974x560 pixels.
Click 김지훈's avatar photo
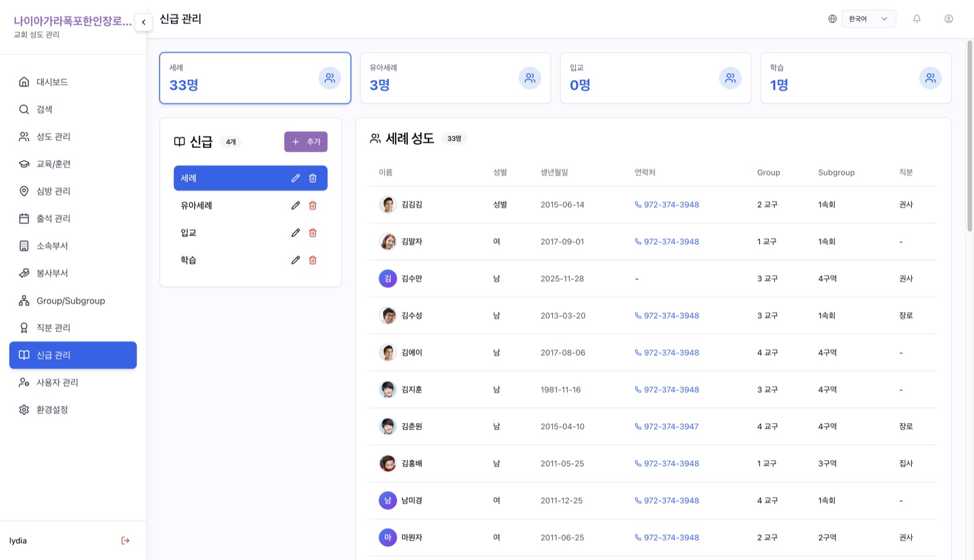pos(388,390)
